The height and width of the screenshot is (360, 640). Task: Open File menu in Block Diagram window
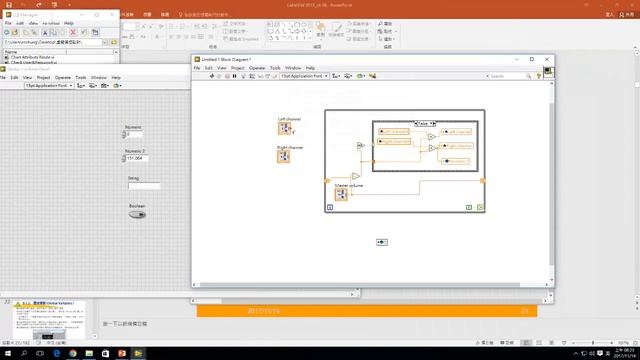(x=197, y=68)
